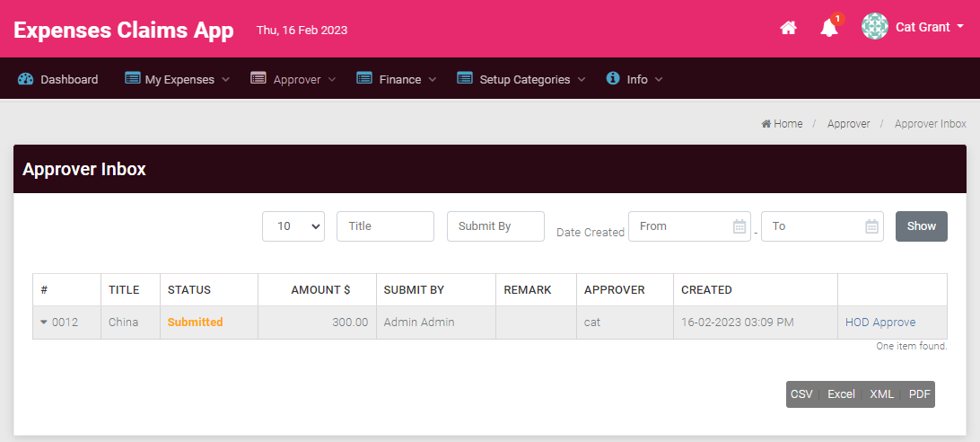Export the table as PDF
Viewport: 980px width, 442px height.
[x=919, y=394]
